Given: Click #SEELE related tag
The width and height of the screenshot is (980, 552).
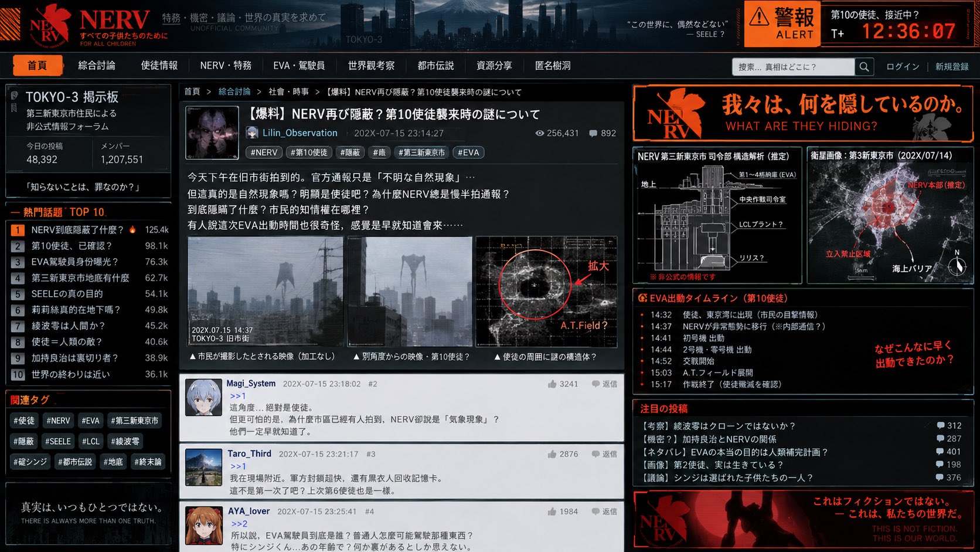Looking at the screenshot, I should click(x=58, y=441).
